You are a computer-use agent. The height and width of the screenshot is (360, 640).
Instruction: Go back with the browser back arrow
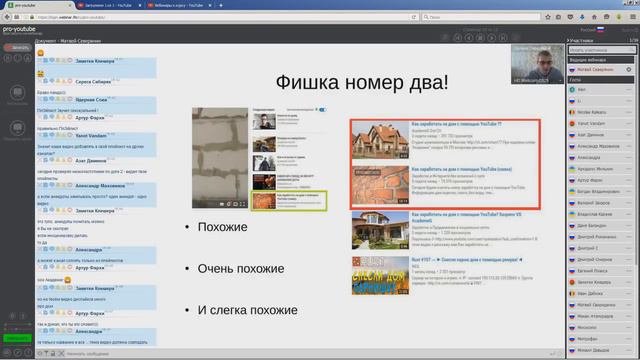[x=7, y=17]
